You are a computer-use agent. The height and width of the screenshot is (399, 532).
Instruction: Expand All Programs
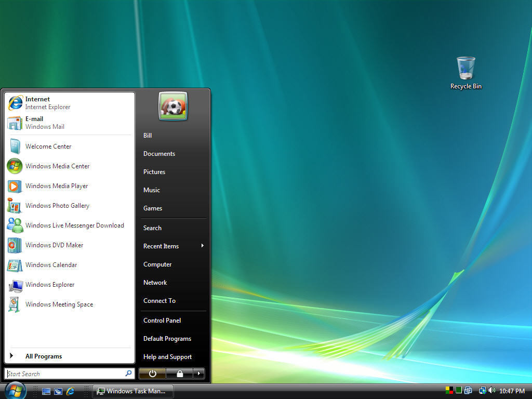tap(44, 356)
